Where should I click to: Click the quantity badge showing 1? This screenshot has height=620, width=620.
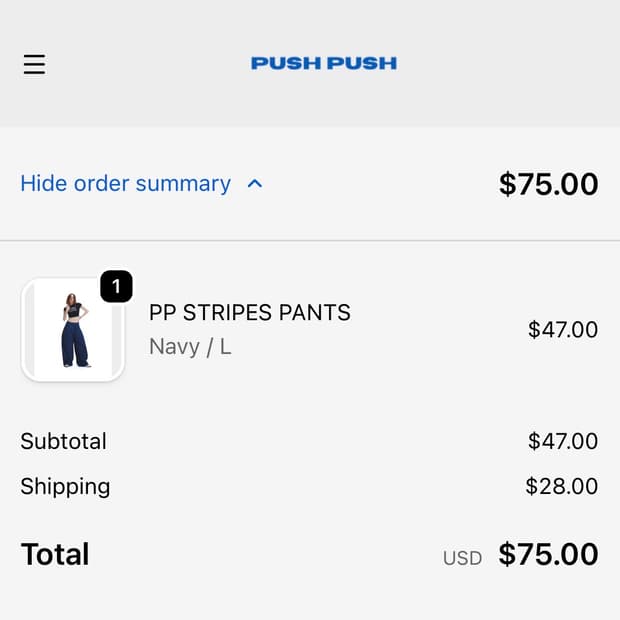point(116,287)
